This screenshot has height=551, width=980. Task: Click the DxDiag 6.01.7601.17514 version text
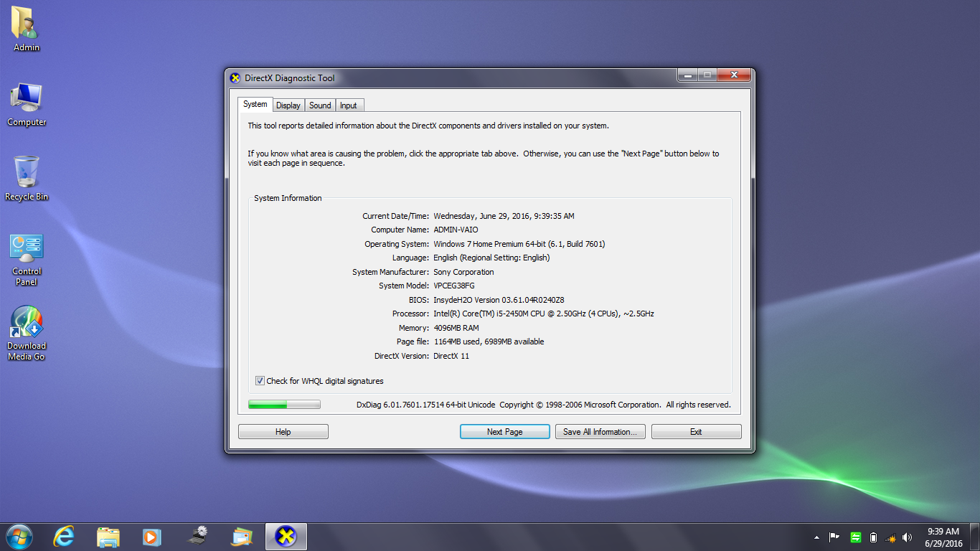(425, 405)
